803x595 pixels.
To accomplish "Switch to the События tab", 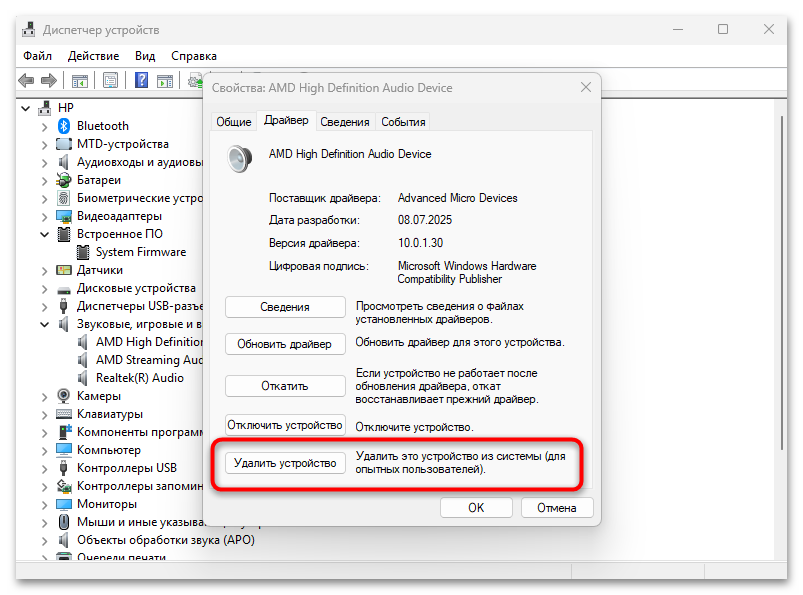I will 403,122.
